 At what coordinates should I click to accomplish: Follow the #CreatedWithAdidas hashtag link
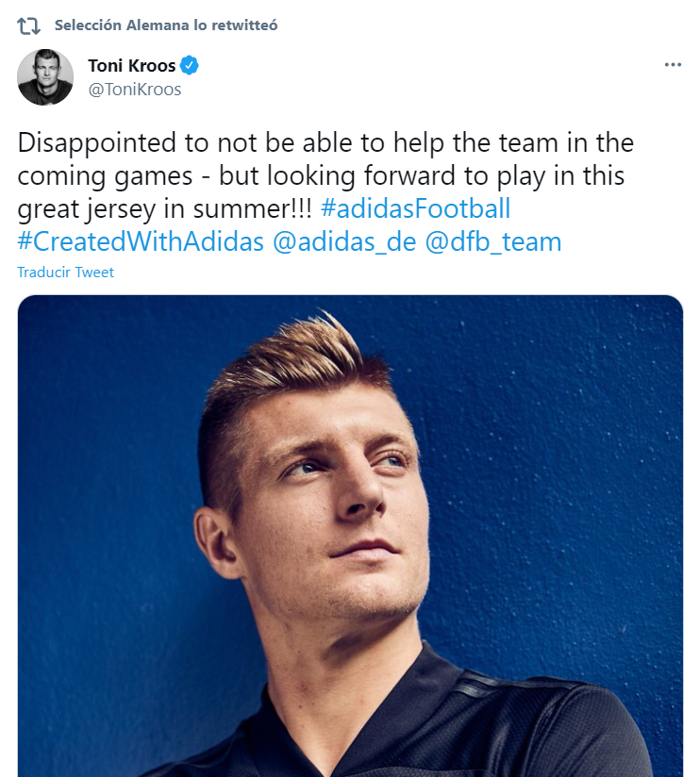coord(141,241)
